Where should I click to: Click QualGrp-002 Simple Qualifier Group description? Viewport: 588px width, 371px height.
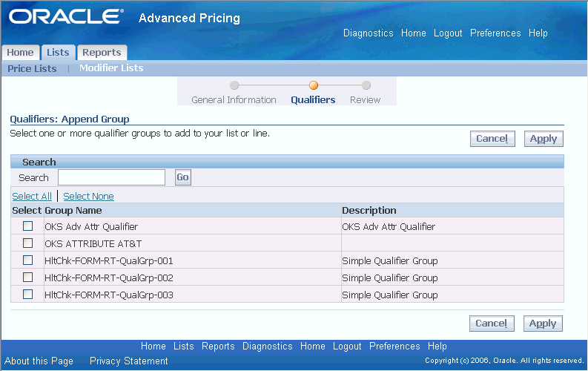click(390, 278)
